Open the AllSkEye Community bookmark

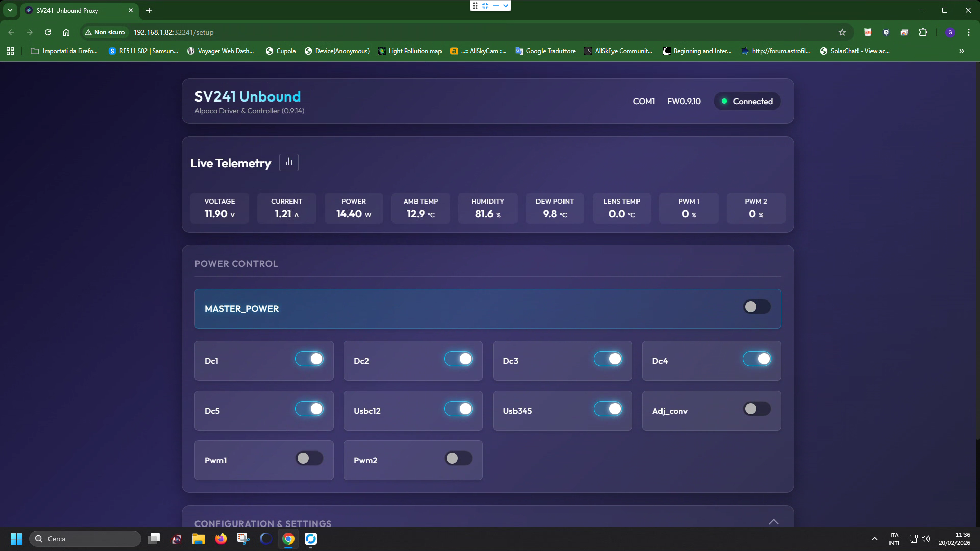click(x=618, y=51)
